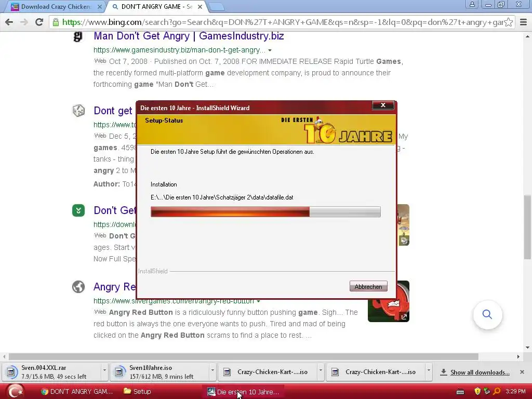Click the datafile.dat installation path text
Image resolution: width=532 pixels, height=399 pixels.
click(x=222, y=197)
